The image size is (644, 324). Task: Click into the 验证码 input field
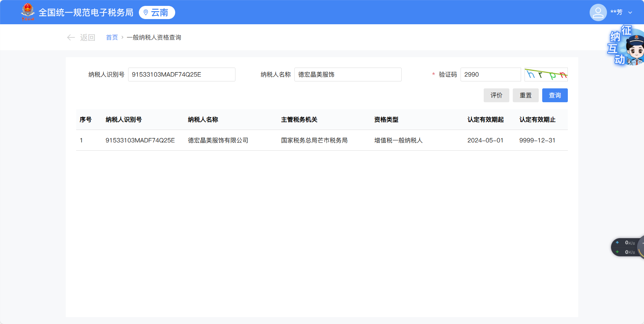pyautogui.click(x=490, y=75)
